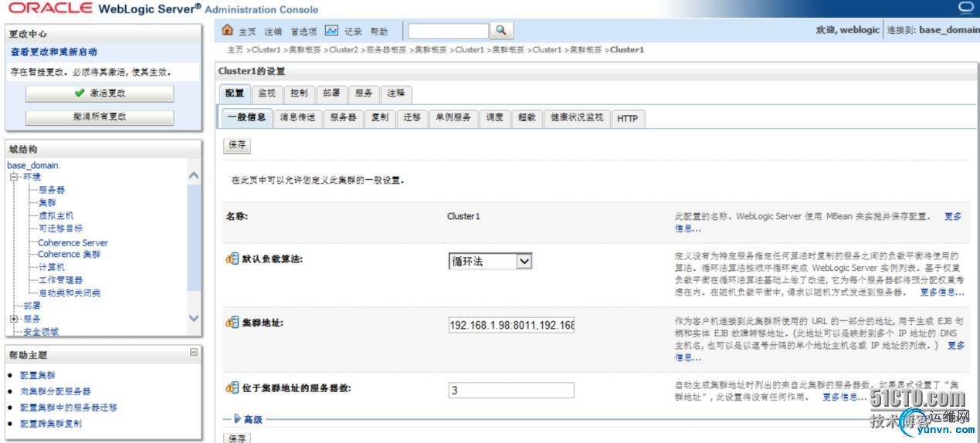Open the 默认负载算法 dropdown showing 循环法
980x443 pixels.
[x=490, y=262]
